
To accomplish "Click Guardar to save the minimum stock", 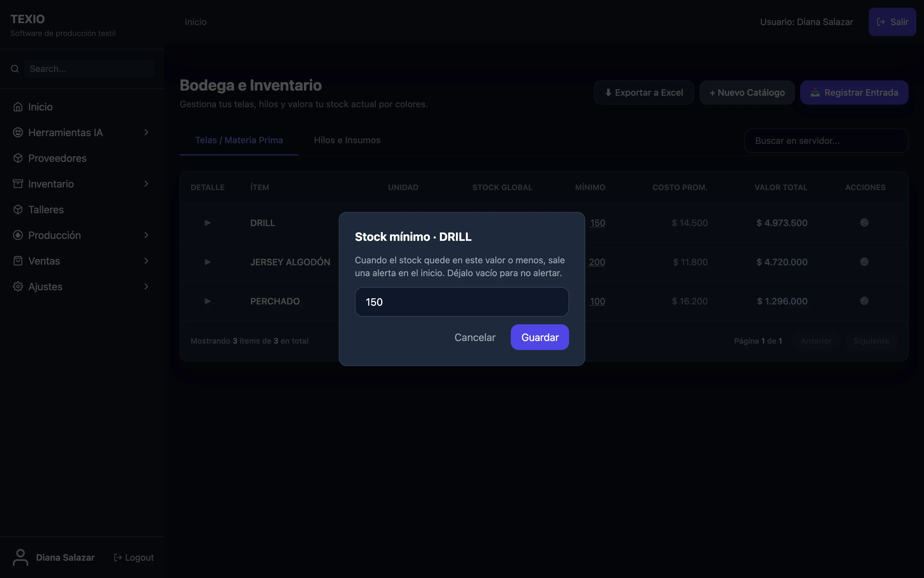I will click(540, 337).
